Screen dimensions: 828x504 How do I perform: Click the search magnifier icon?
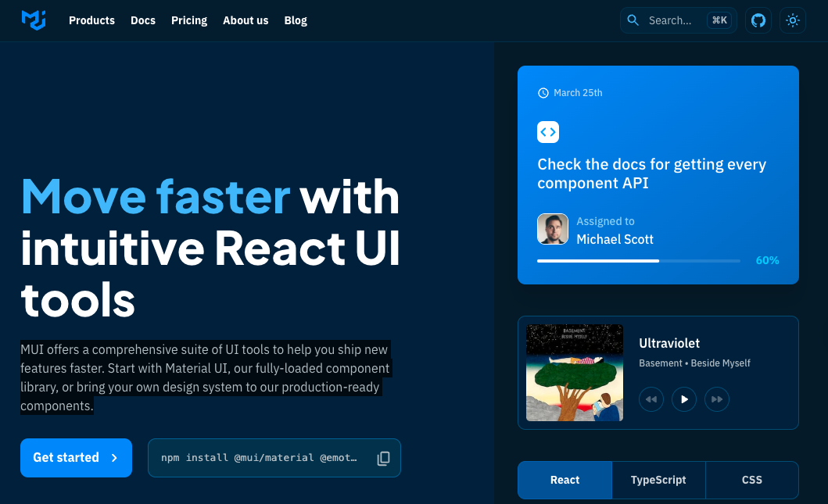point(633,20)
